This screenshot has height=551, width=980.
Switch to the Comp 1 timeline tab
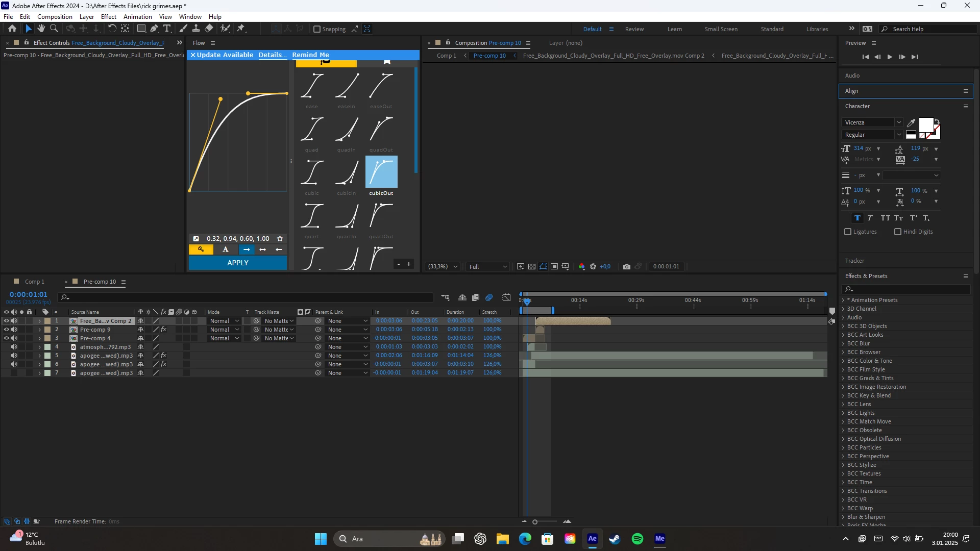tap(35, 282)
